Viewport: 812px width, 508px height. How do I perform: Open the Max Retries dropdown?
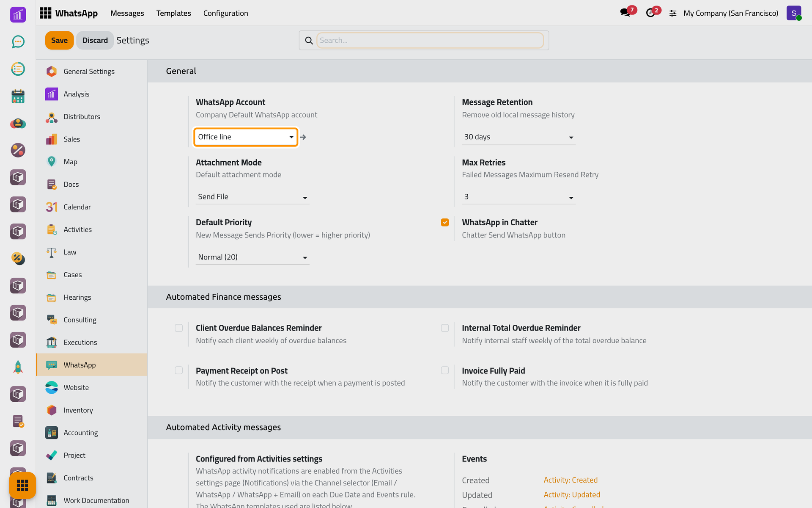click(x=518, y=197)
